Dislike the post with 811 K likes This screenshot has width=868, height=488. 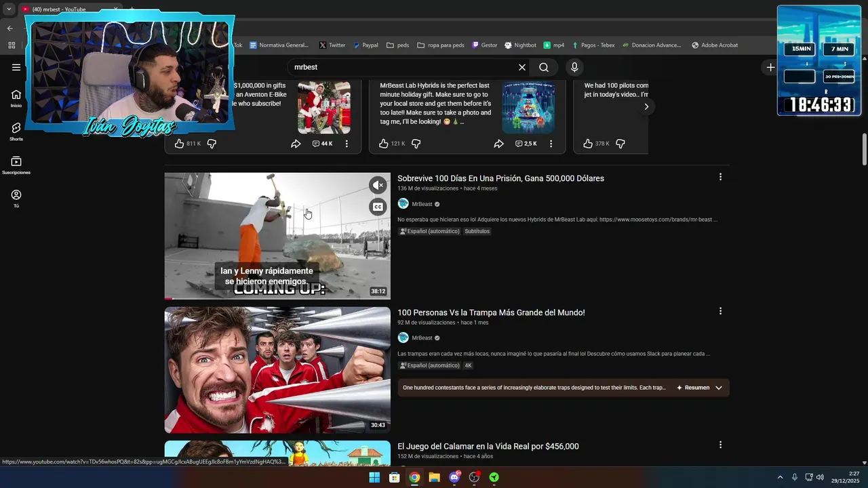pyautogui.click(x=212, y=144)
